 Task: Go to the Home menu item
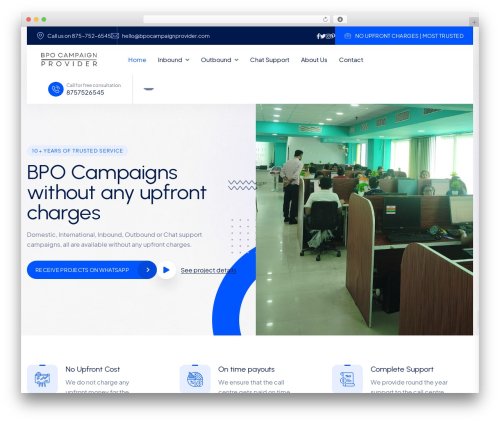(x=137, y=60)
